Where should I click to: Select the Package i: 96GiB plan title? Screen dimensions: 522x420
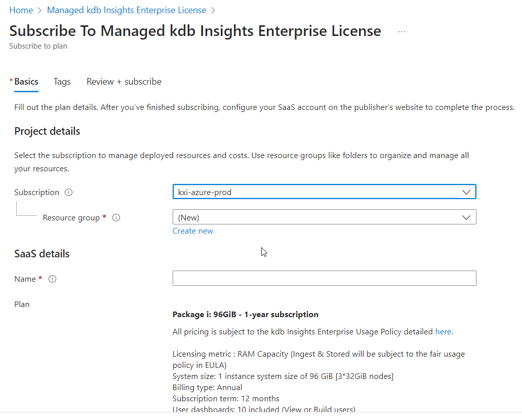coord(246,315)
